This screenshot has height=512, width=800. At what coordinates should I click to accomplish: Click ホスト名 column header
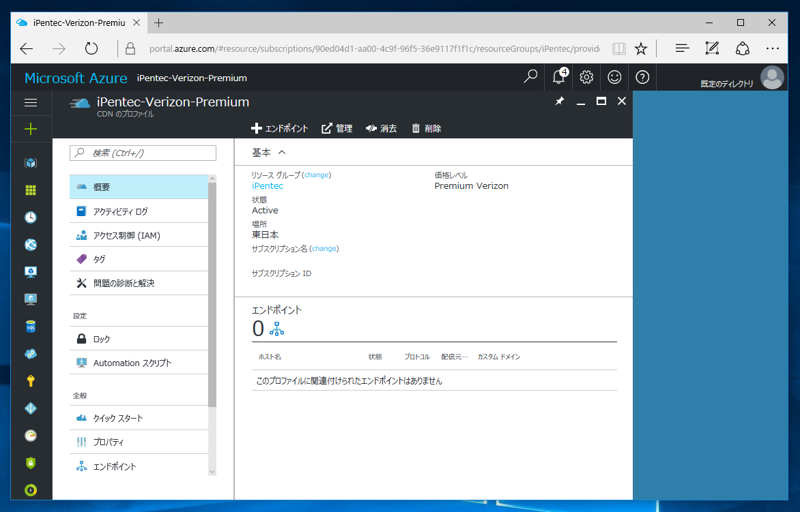pos(269,357)
